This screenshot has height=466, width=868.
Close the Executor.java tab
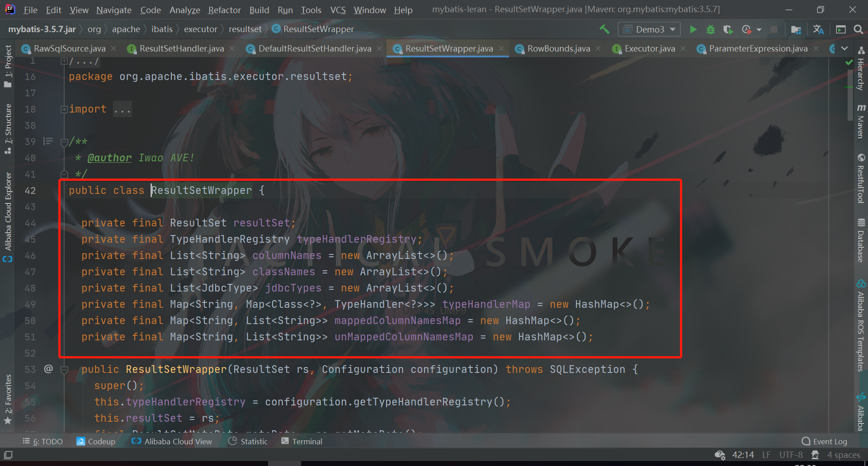683,48
